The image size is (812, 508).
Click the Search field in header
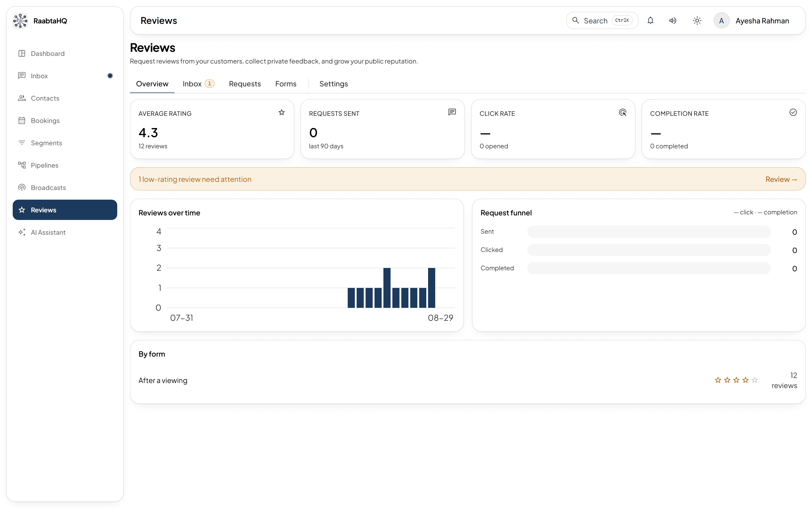[x=602, y=21]
